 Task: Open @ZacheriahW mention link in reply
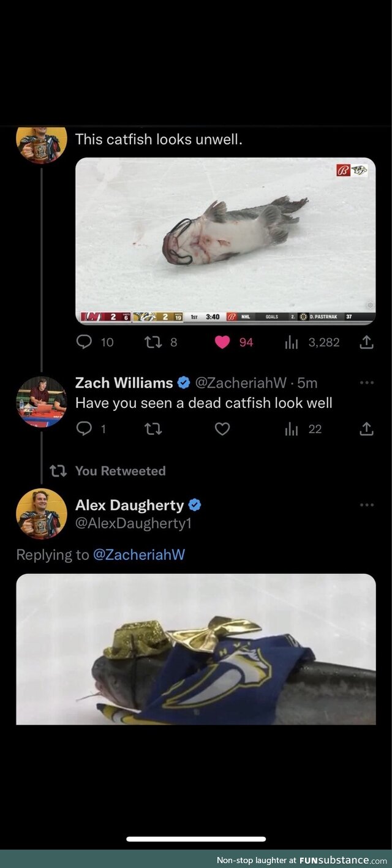pos(138,555)
